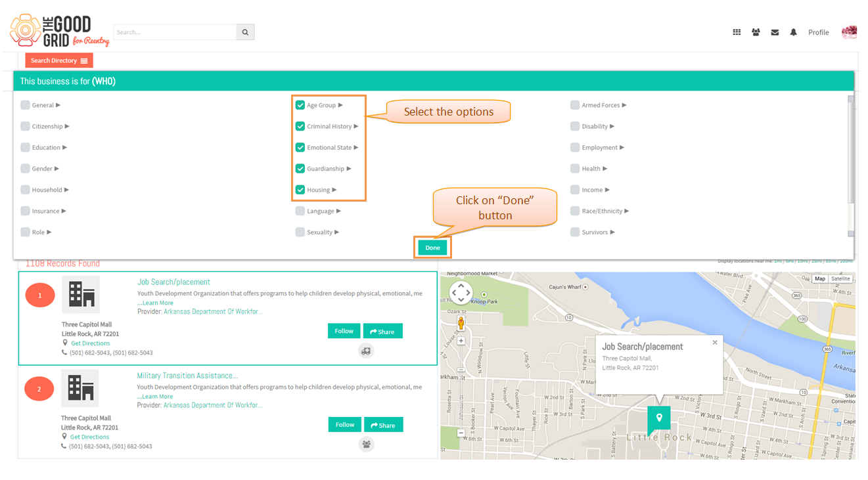Zoom in on the map

click(461, 341)
